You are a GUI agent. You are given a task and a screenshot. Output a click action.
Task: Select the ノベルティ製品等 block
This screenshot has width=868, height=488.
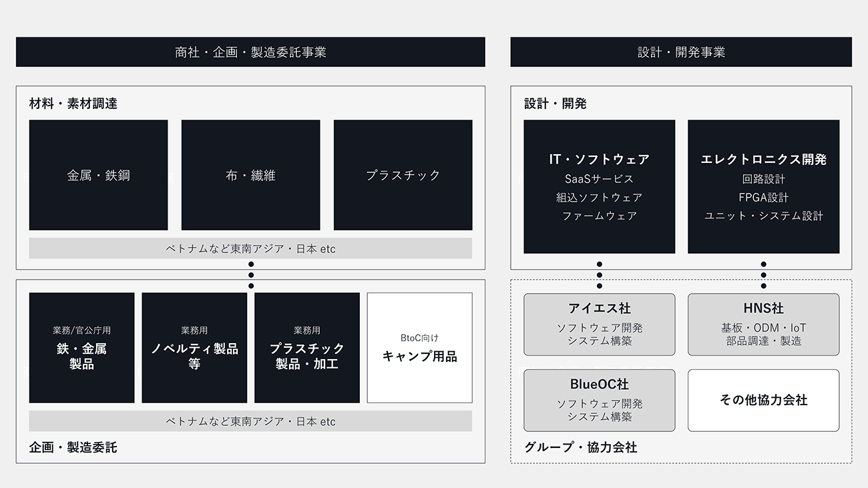coord(194,346)
